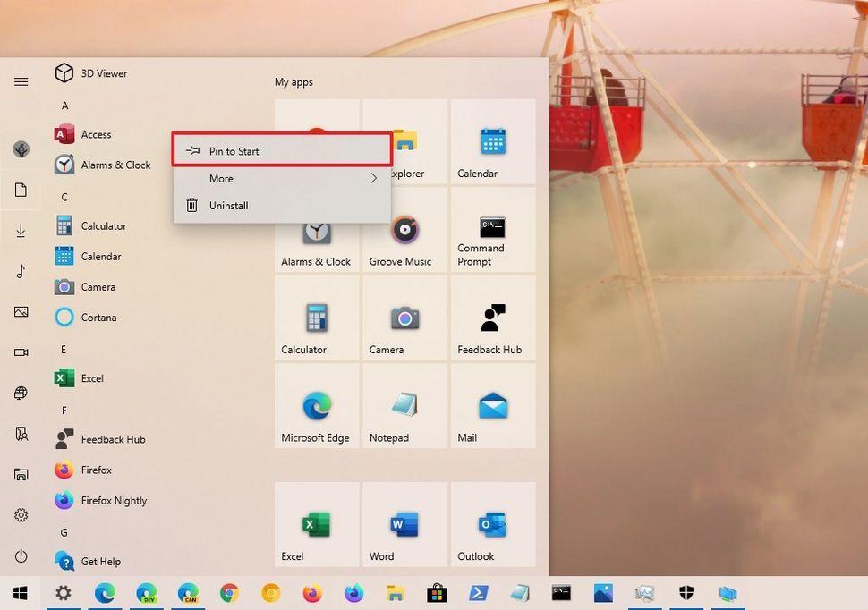Choose Uninstall from context menu

tap(282, 206)
